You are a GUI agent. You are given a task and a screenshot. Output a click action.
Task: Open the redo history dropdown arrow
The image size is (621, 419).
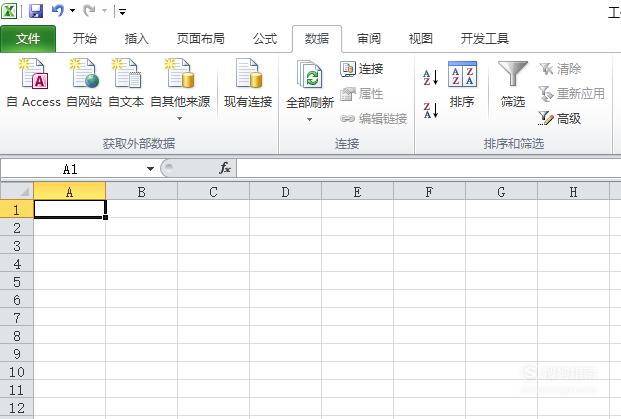(x=105, y=11)
